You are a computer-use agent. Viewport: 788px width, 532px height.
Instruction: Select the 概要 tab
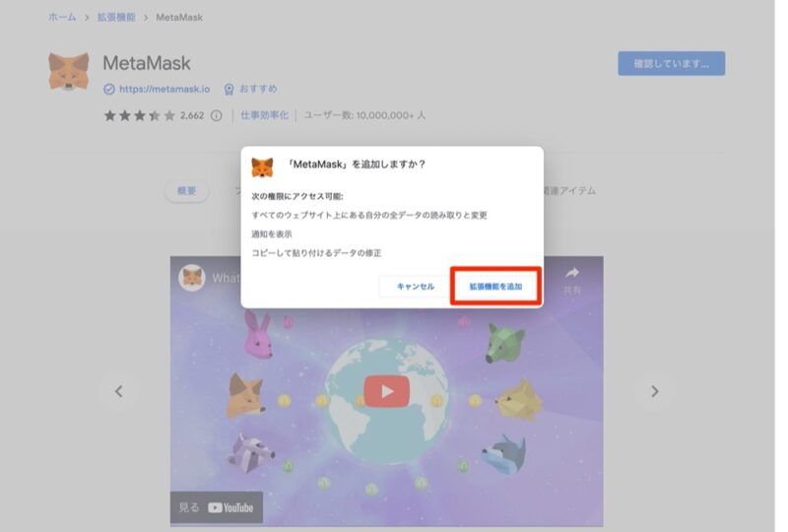tap(186, 190)
